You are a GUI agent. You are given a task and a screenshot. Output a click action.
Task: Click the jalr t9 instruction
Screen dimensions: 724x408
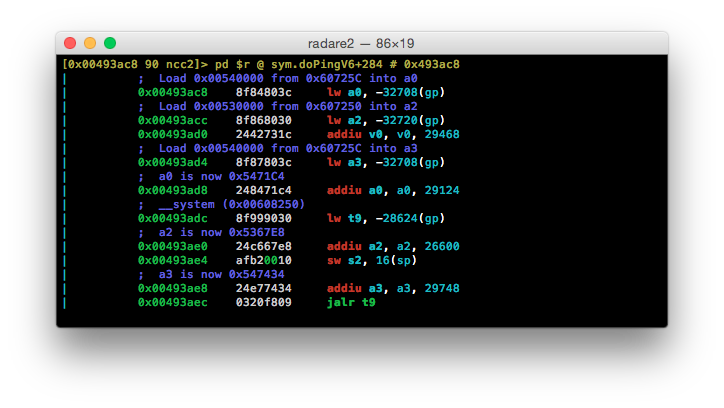click(351, 302)
